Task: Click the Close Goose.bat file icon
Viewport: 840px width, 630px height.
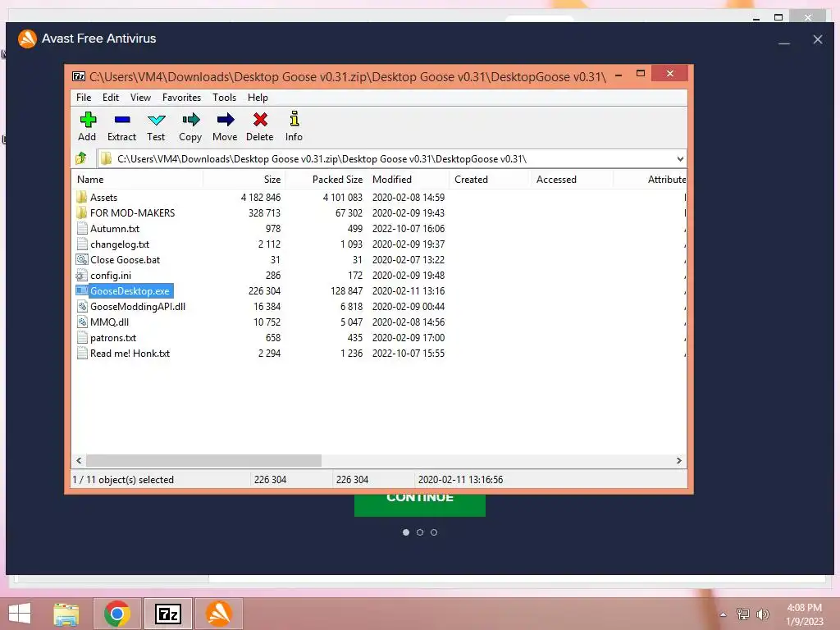Action: (81, 259)
